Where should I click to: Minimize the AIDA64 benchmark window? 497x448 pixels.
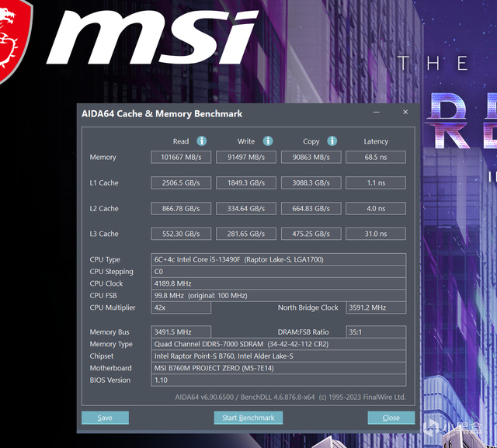point(376,112)
